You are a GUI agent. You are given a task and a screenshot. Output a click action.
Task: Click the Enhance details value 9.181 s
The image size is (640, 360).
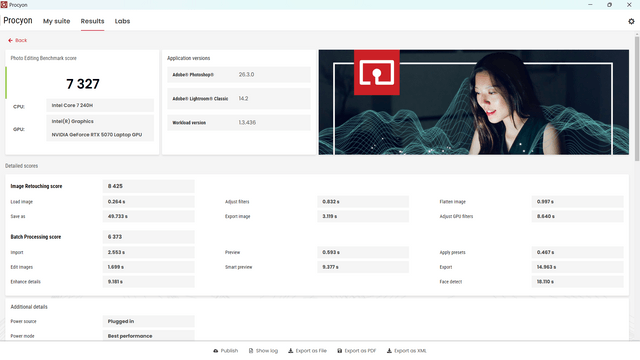pyautogui.click(x=148, y=282)
